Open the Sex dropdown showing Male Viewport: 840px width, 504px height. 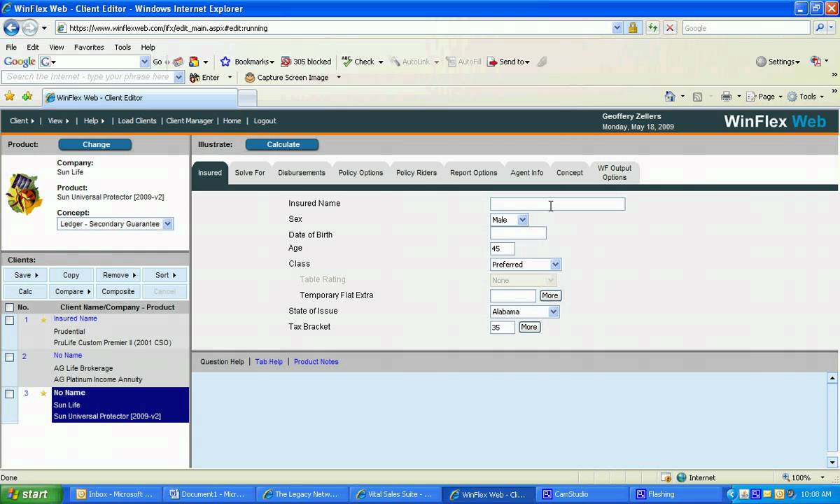[x=509, y=220]
